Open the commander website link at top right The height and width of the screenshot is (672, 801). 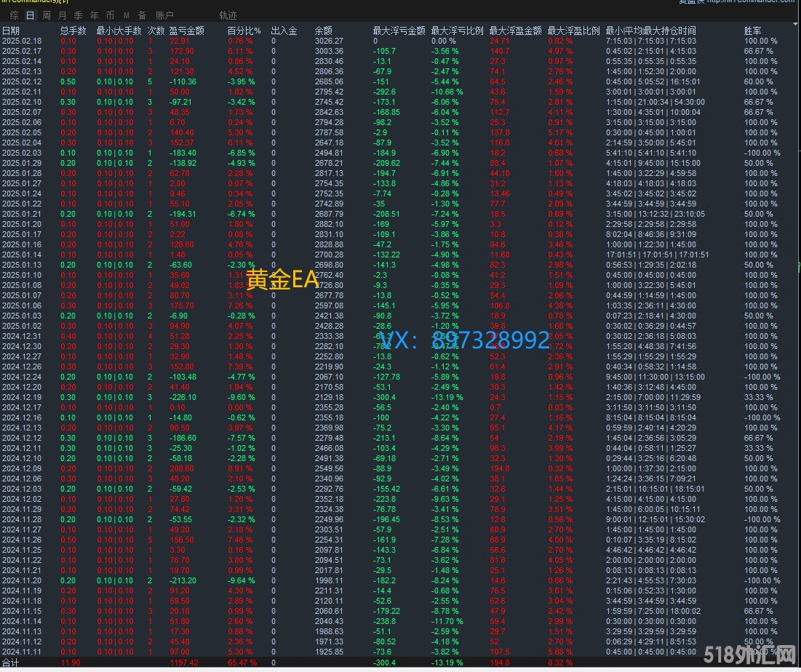pyautogui.click(x=751, y=2)
